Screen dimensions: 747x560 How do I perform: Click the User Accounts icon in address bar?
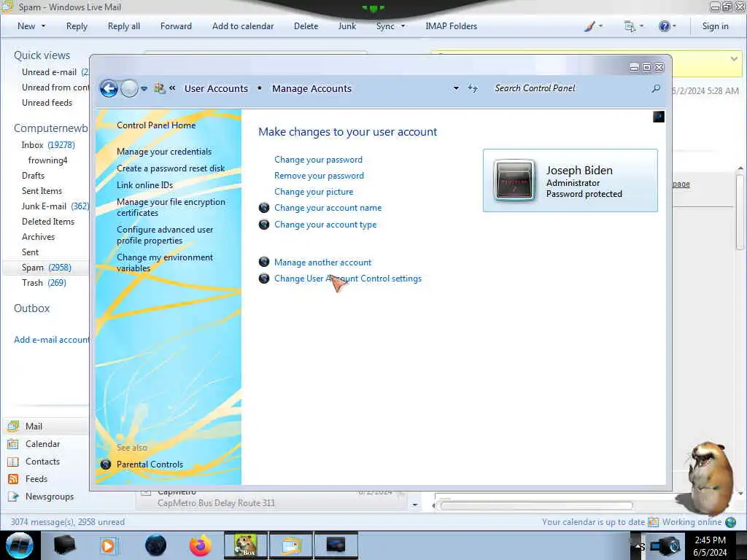159,88
